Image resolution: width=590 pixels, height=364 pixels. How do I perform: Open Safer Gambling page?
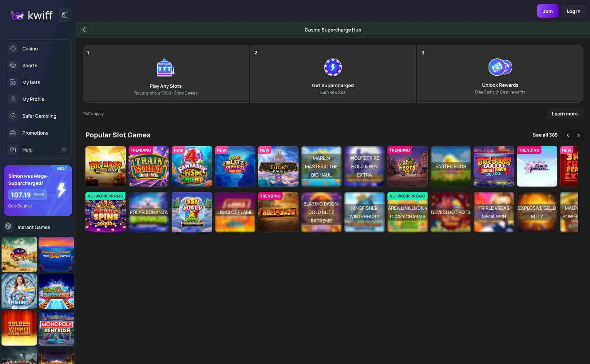pyautogui.click(x=38, y=116)
